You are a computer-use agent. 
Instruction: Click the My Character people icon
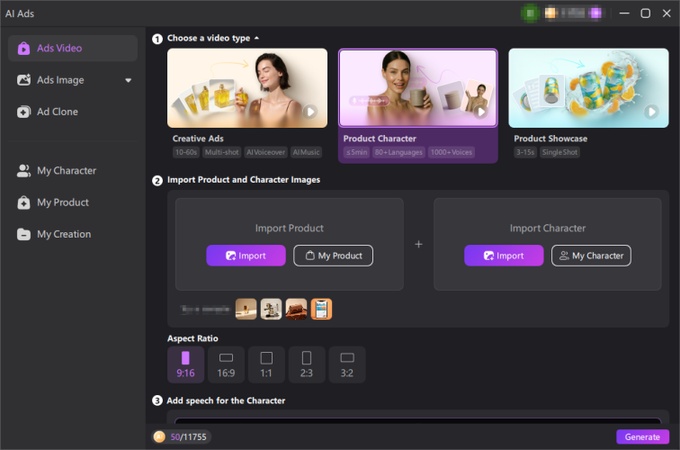(24, 170)
